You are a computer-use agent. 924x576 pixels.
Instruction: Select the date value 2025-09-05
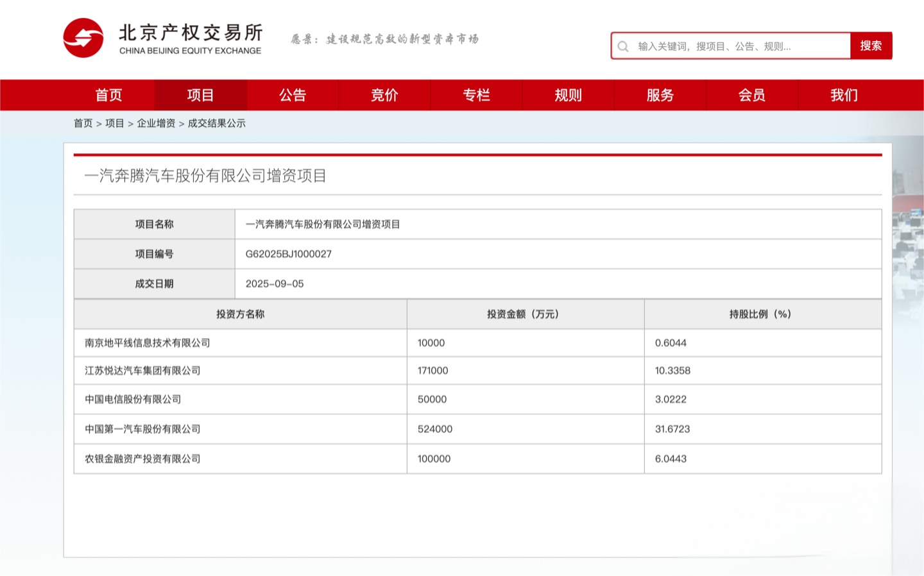pyautogui.click(x=275, y=284)
